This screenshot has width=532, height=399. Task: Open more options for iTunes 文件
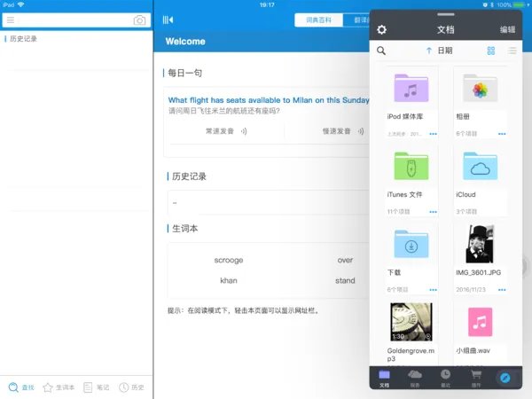click(433, 212)
